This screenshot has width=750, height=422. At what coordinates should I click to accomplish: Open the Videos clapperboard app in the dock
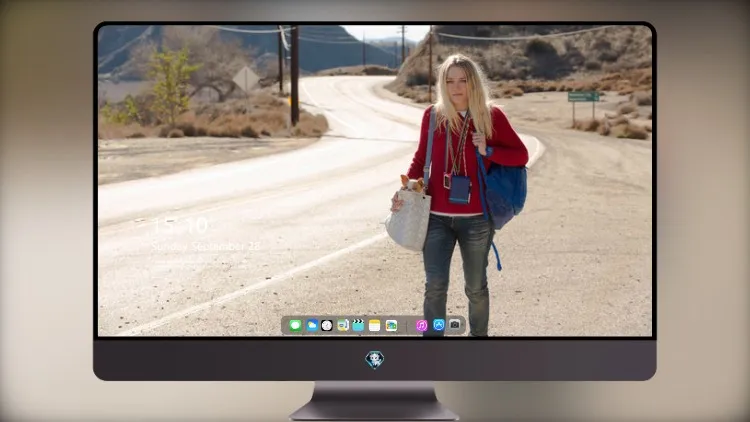[x=358, y=325]
